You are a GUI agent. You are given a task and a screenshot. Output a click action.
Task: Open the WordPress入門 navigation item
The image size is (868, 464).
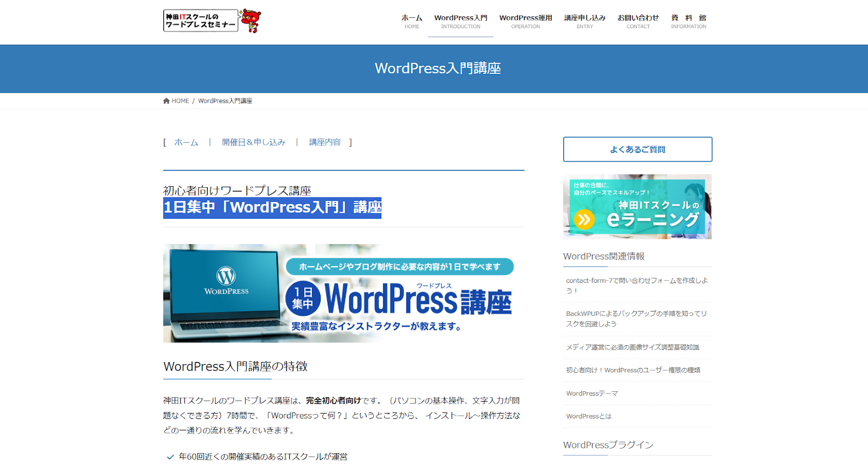click(x=461, y=21)
